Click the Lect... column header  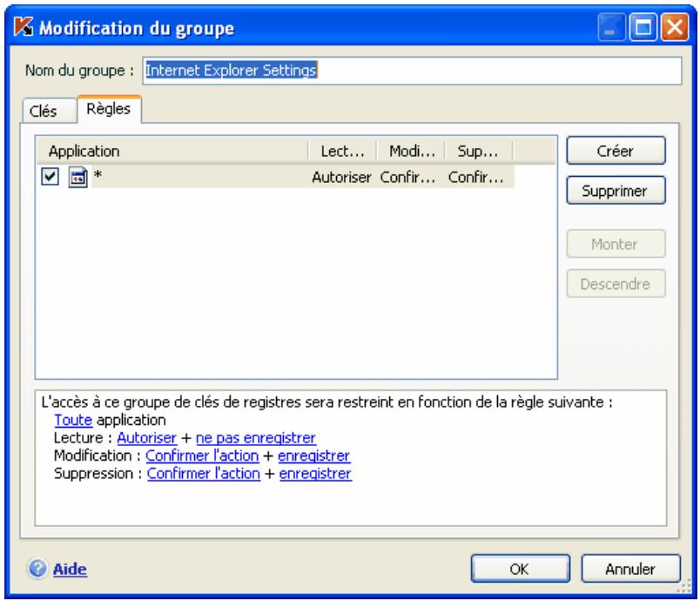pos(342,151)
